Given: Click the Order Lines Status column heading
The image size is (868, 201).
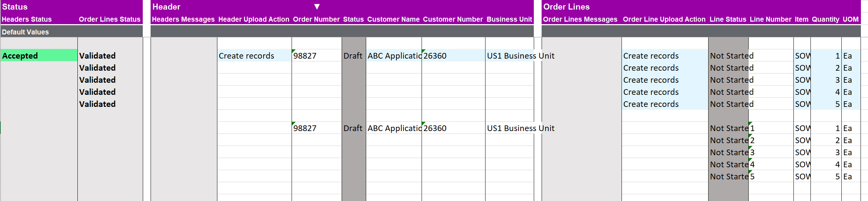Looking at the screenshot, I should coord(109,20).
